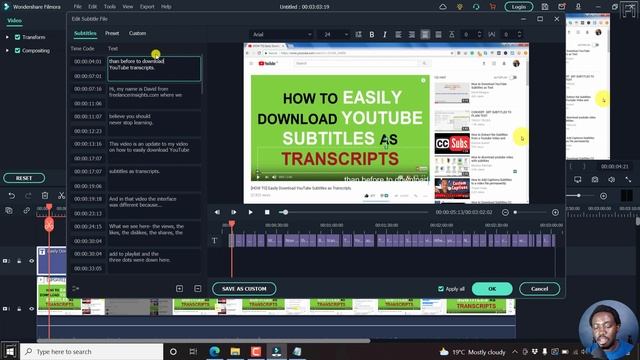Open the Edit menu
This screenshot has height=360, width=640.
93,7
